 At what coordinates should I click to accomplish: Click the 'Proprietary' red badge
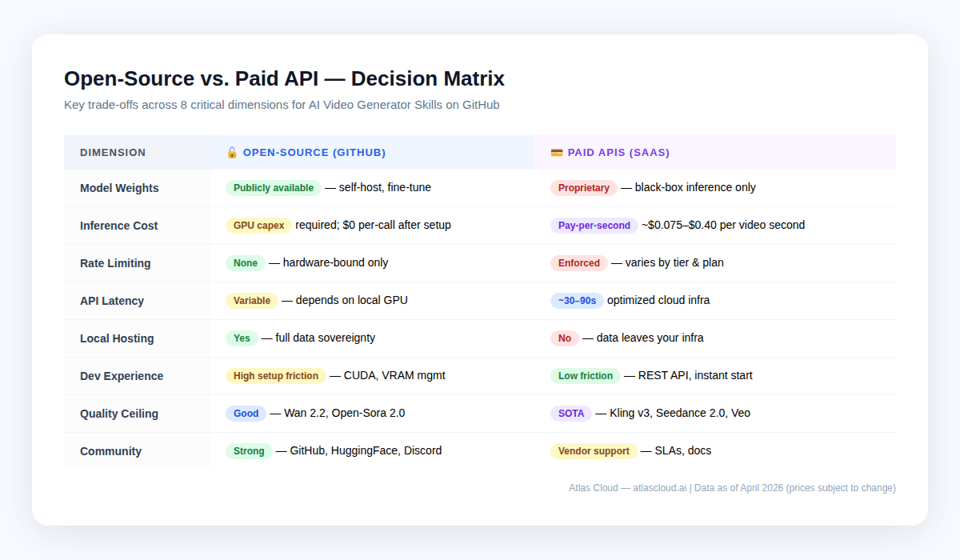[583, 188]
